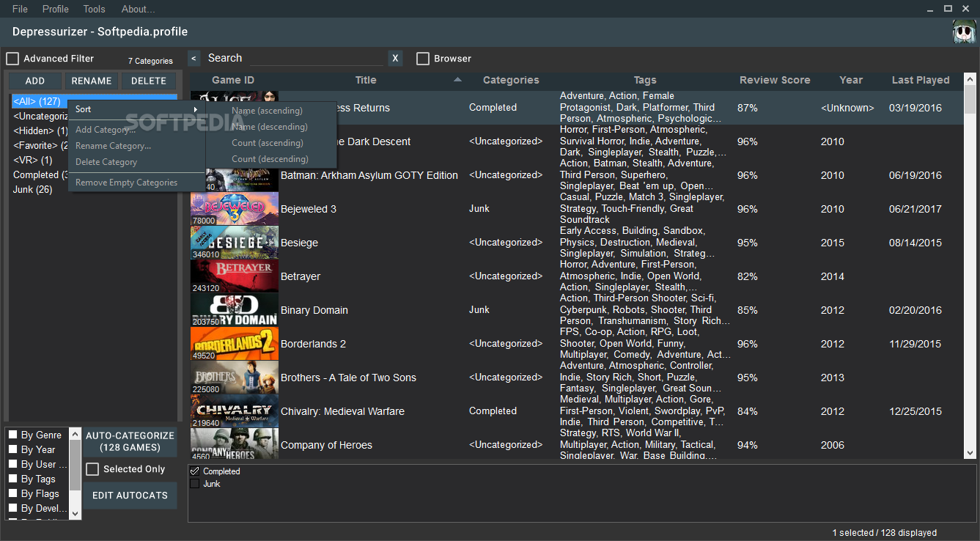980x541 pixels.
Task: Click the avatar icon in the title bar
Action: (964, 32)
